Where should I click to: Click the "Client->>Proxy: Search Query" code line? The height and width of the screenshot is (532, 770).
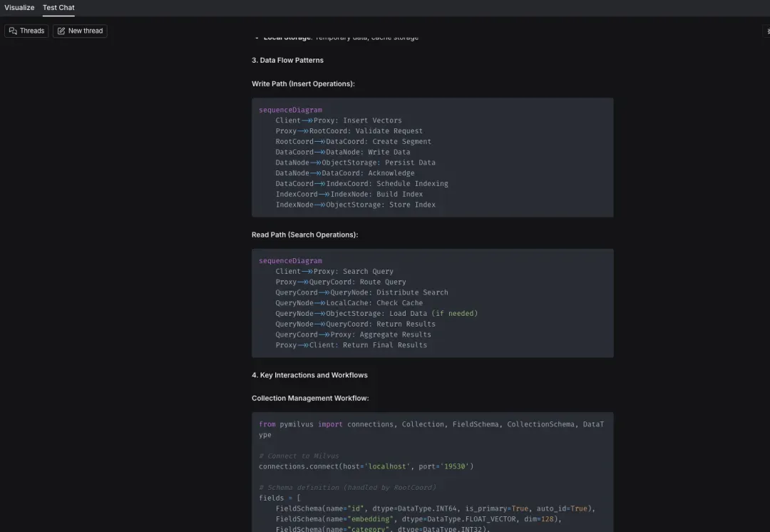[334, 272]
